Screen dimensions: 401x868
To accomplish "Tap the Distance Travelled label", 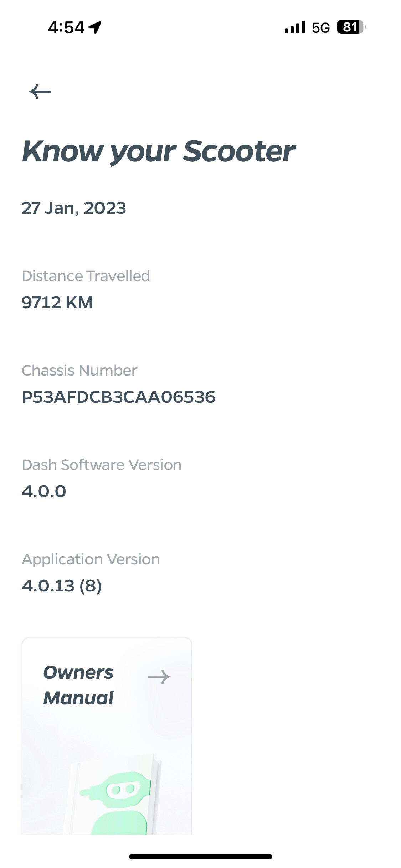I will click(x=86, y=276).
